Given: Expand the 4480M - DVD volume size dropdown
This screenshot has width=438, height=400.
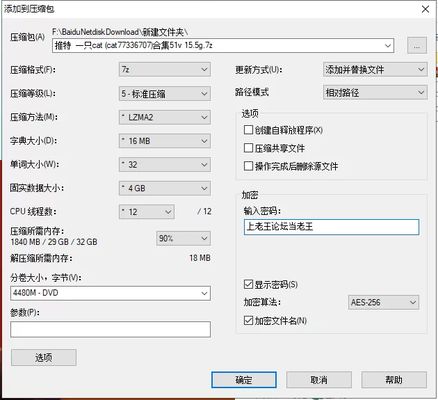Looking at the screenshot, I should pyautogui.click(x=110, y=293).
